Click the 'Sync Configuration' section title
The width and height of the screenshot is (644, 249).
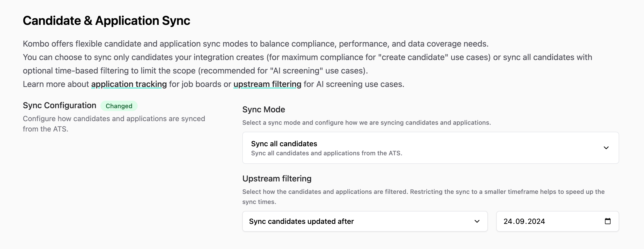60,105
